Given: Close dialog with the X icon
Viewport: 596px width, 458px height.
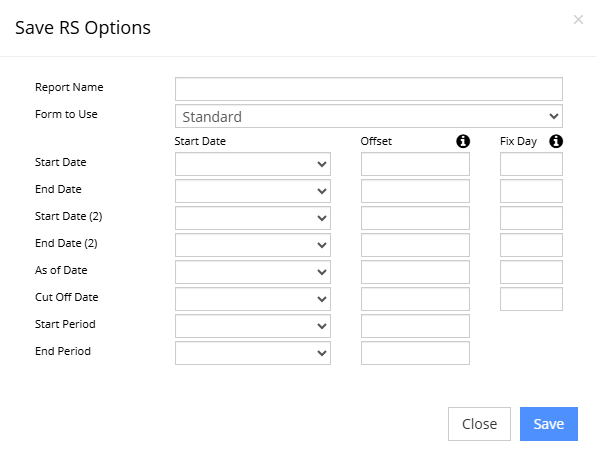Looking at the screenshot, I should [578, 19].
